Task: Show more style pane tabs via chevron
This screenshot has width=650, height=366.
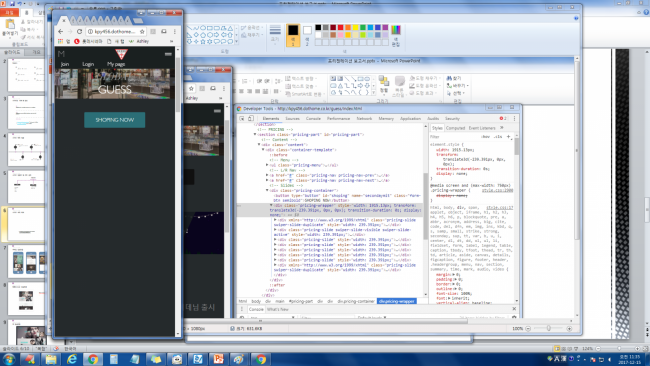Action: (502, 128)
